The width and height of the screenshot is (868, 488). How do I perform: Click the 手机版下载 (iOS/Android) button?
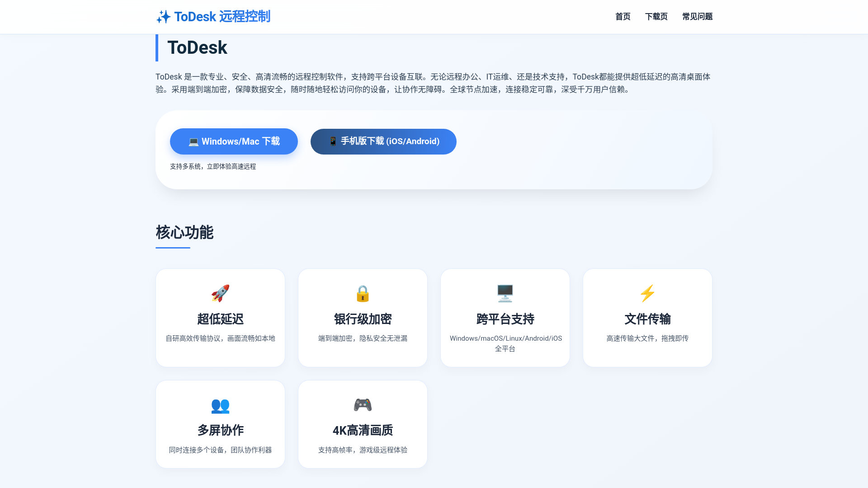[383, 141]
